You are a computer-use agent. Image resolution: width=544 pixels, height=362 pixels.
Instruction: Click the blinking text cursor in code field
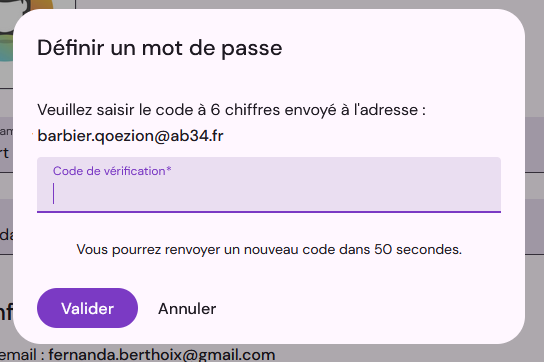(x=53, y=193)
